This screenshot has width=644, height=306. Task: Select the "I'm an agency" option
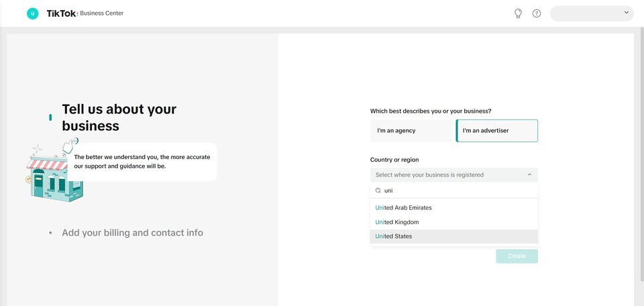click(x=412, y=131)
